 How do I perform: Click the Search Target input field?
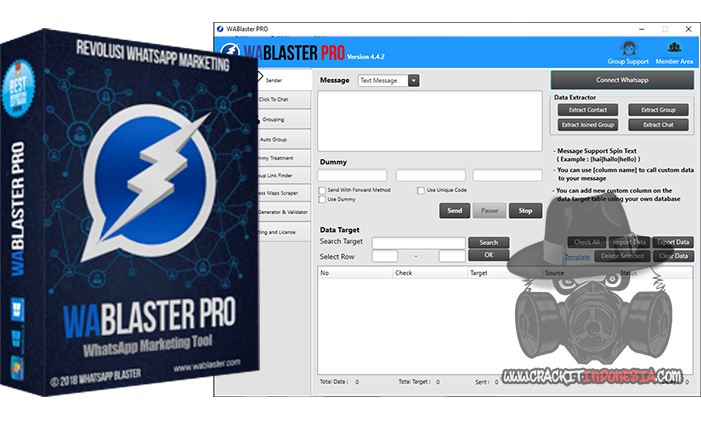click(x=418, y=242)
